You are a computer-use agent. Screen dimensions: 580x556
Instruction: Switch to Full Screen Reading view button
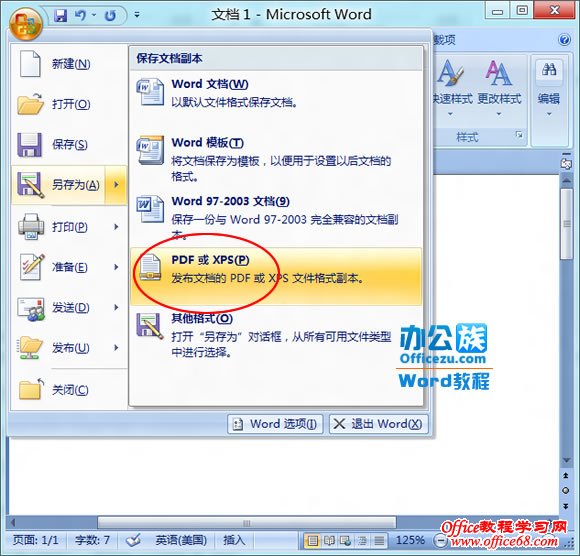coord(328,541)
